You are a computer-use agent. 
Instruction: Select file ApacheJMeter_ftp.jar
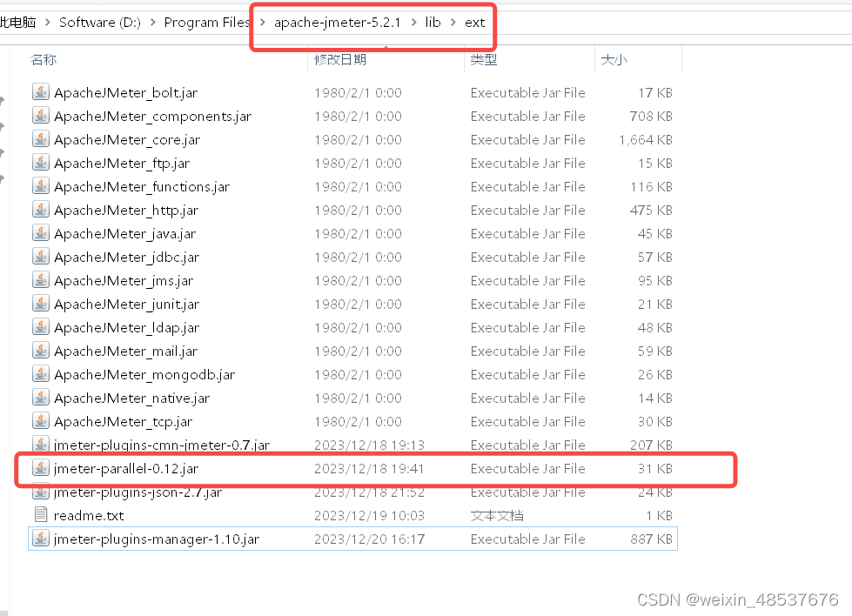point(122,164)
